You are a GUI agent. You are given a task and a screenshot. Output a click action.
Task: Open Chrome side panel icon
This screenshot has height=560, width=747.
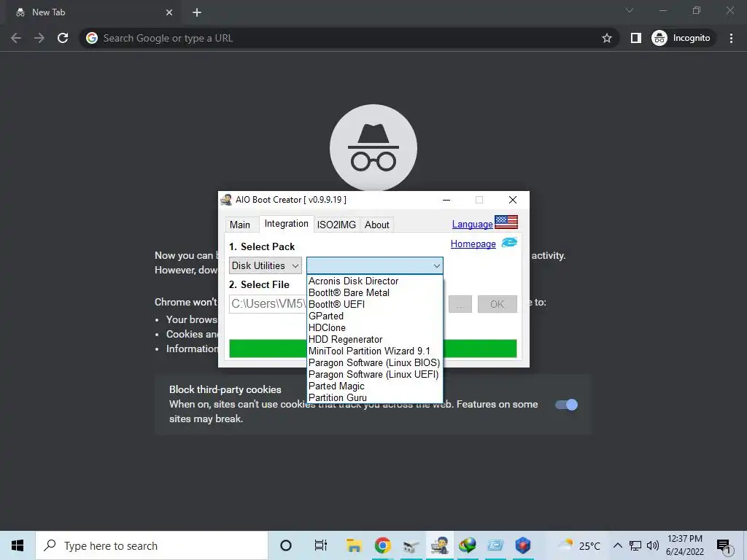636,38
